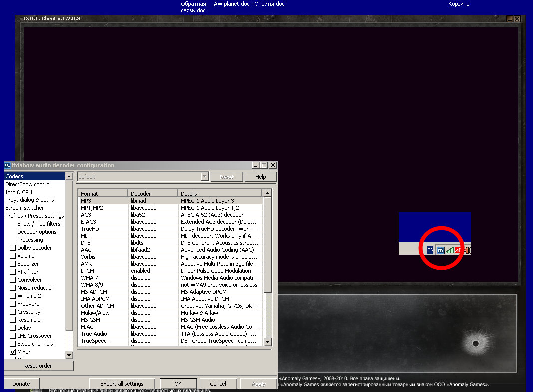Click the Donate button
Viewport: 533px width, 392px height.
[x=21, y=384]
